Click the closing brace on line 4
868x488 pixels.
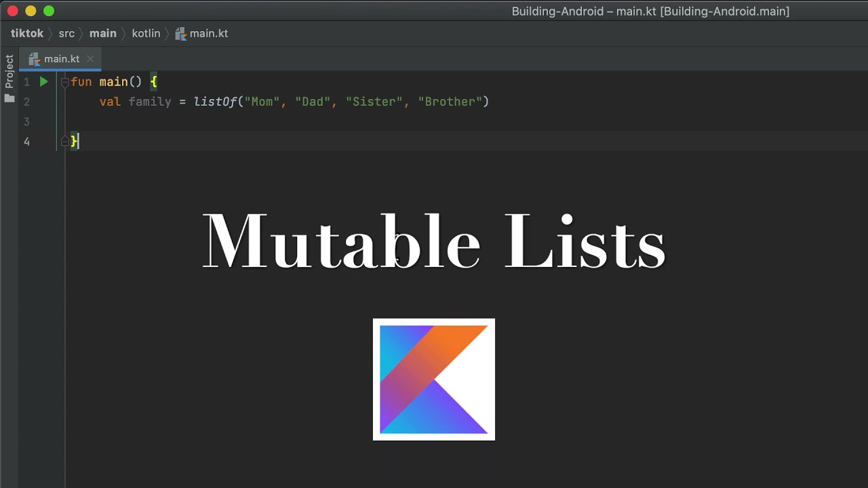pyautogui.click(x=75, y=141)
